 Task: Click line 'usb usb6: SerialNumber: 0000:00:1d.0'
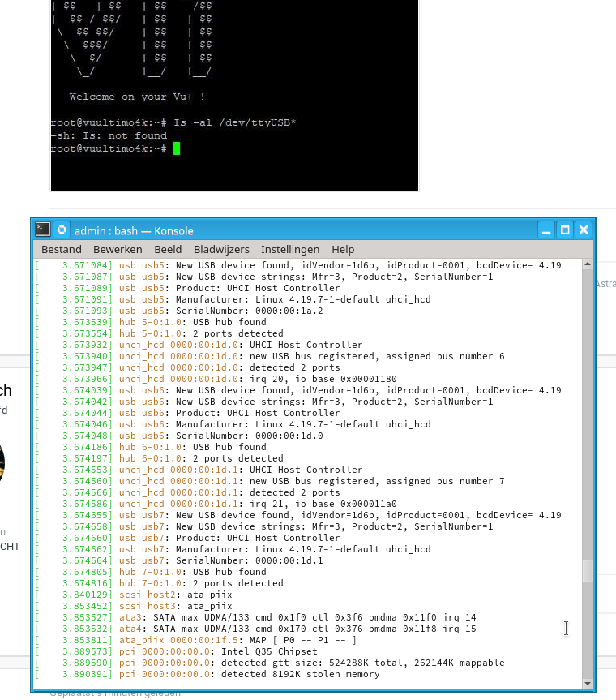(220, 436)
